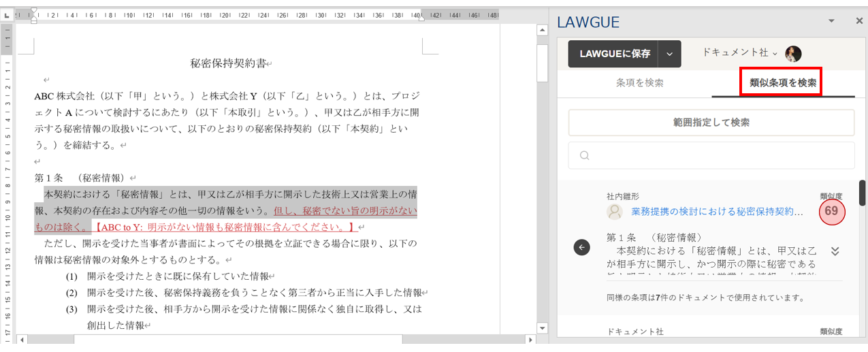Open the LAWGUEに保存 split-button dropdown arrow
Viewport: 868px width, 352px height.
coord(670,54)
